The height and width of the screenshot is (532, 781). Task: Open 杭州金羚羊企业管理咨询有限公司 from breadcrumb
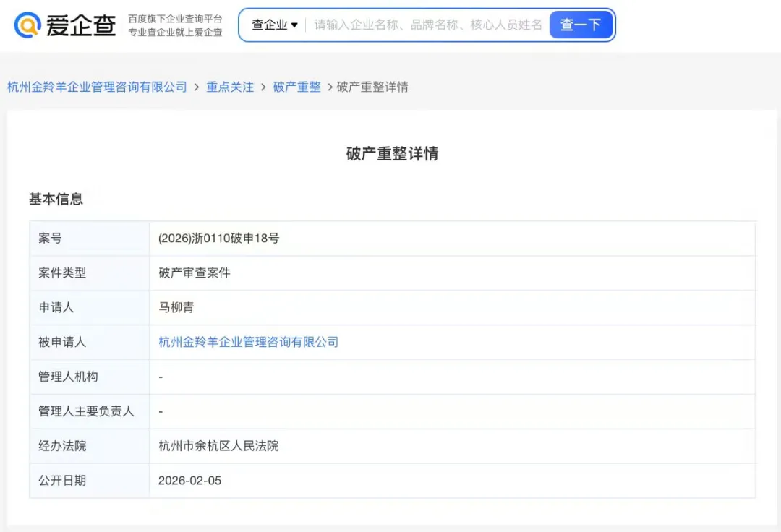pos(96,87)
